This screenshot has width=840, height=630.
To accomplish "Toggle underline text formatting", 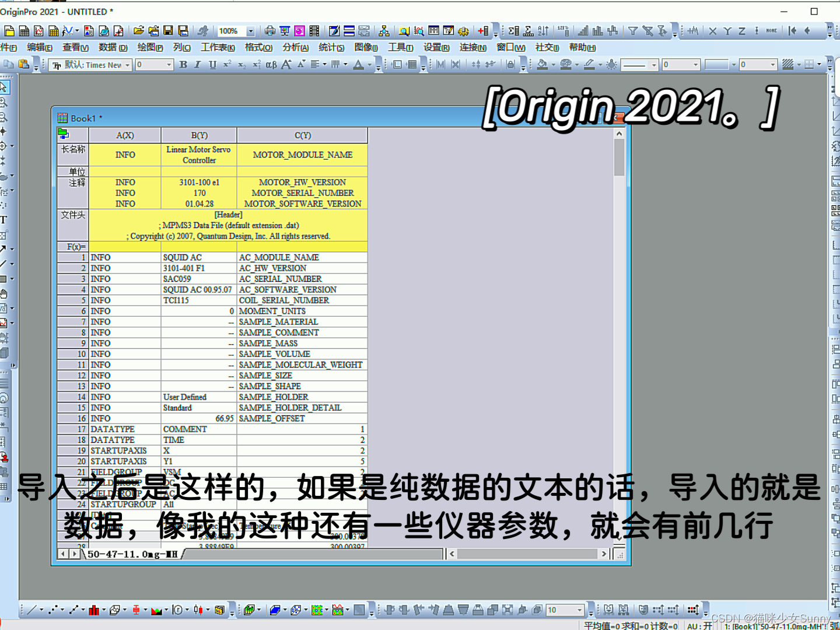I will point(212,65).
